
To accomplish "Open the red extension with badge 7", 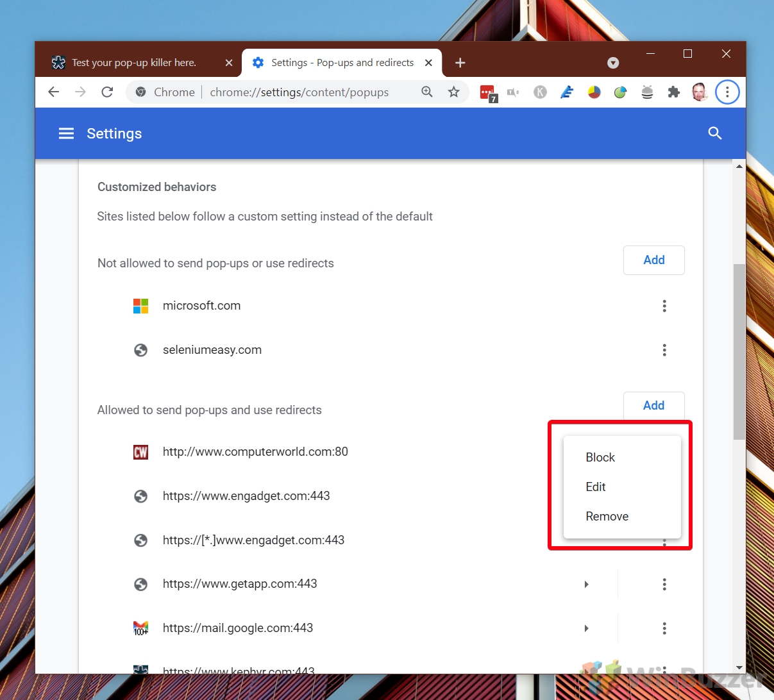I will (489, 93).
